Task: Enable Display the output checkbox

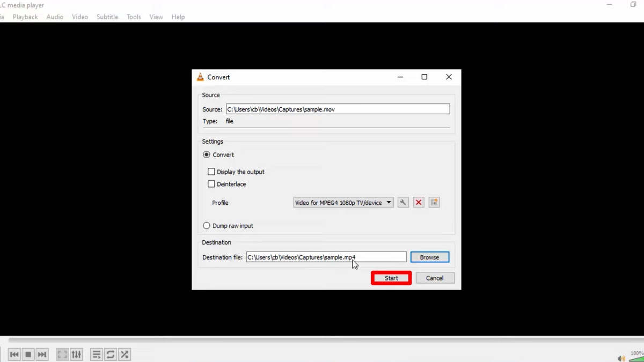Action: tap(236, 172)
